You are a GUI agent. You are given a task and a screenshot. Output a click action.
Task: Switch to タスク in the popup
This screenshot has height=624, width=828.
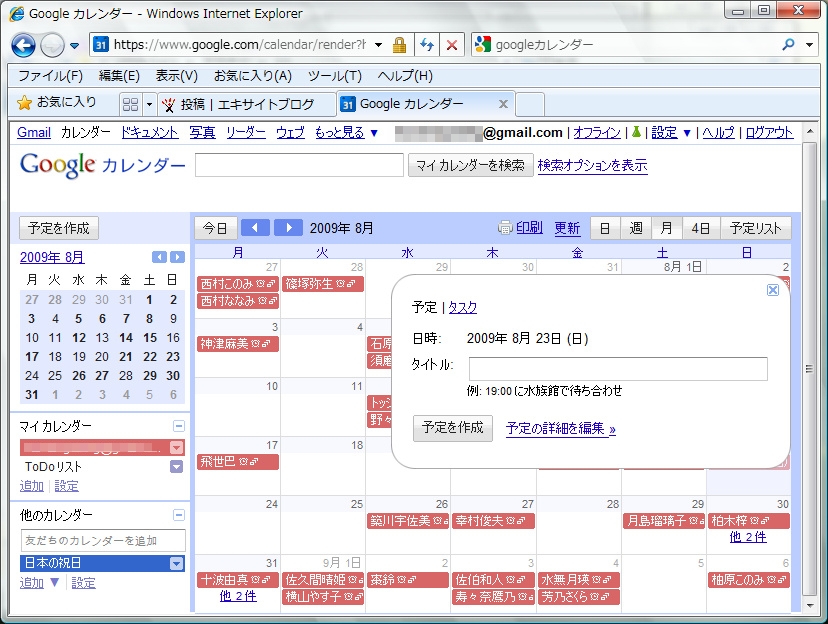coord(463,307)
